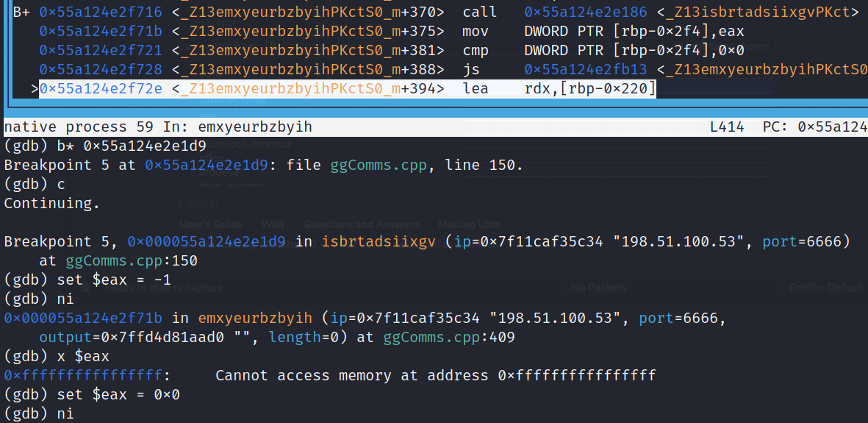Click 'Breakpoint 5 at' output line address
This screenshot has height=423, width=868.
(x=207, y=166)
